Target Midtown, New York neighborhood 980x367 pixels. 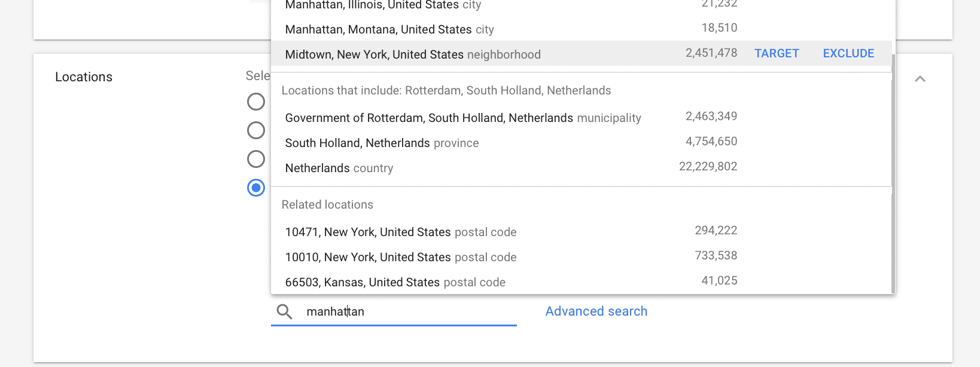[x=777, y=54]
